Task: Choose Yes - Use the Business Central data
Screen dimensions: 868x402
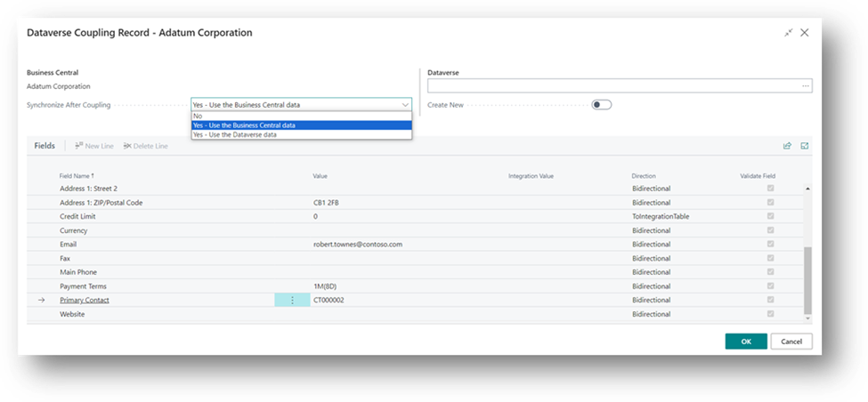Action: 302,125
